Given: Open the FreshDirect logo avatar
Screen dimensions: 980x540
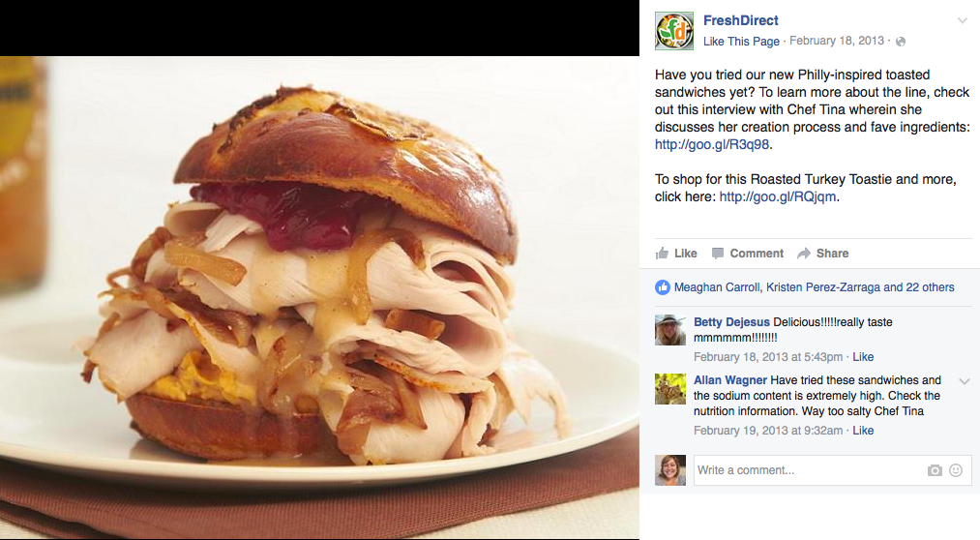Looking at the screenshot, I should [673, 31].
